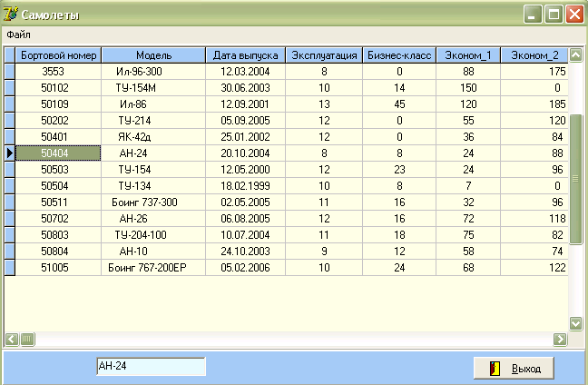The image size is (588, 385).
Task: Select the cell with board number 50202
Action: point(58,121)
